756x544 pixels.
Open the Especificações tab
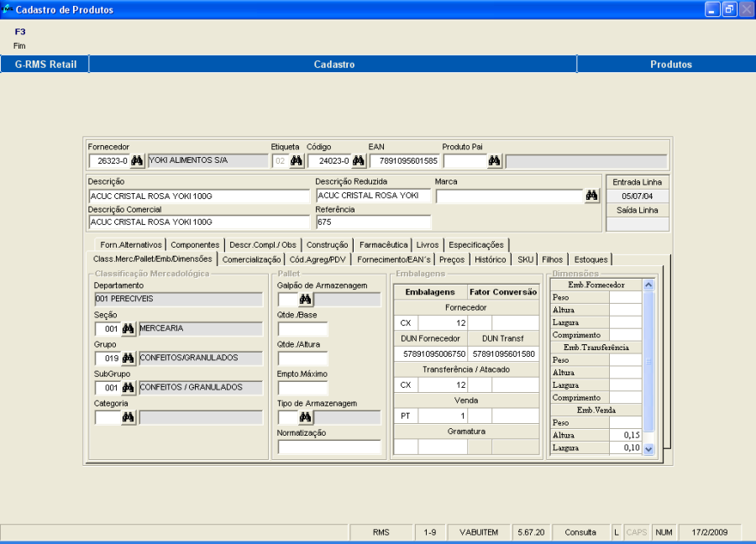476,245
